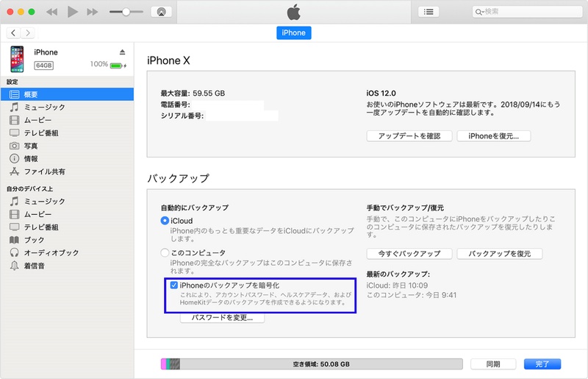Open ミュージック under 自分のデバイス上
The height and width of the screenshot is (379, 588).
(x=67, y=202)
